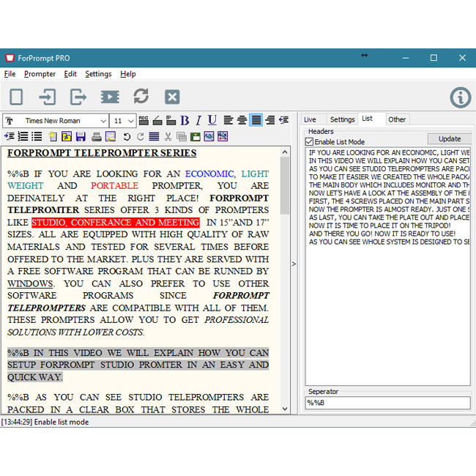Undo the last edit

point(127,137)
